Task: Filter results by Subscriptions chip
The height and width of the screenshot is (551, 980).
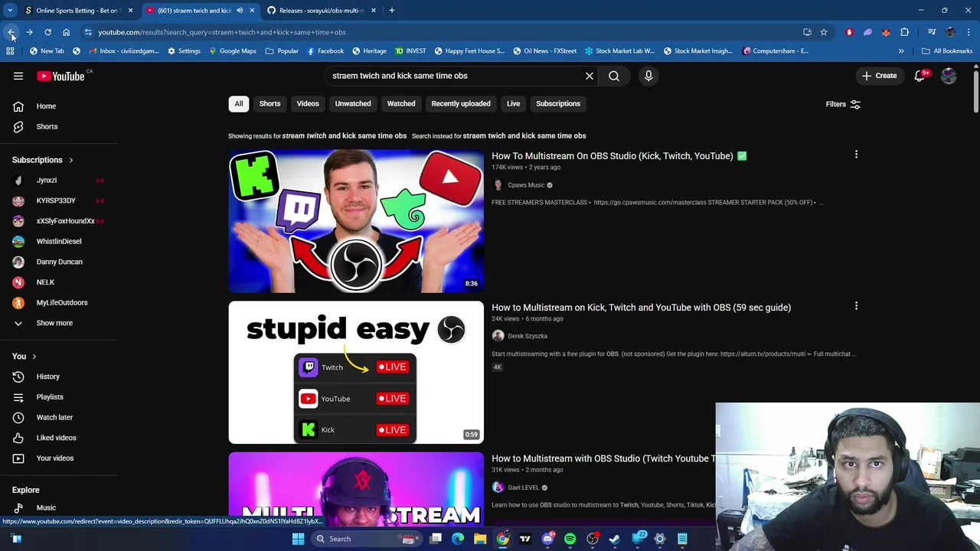Action: click(x=558, y=103)
